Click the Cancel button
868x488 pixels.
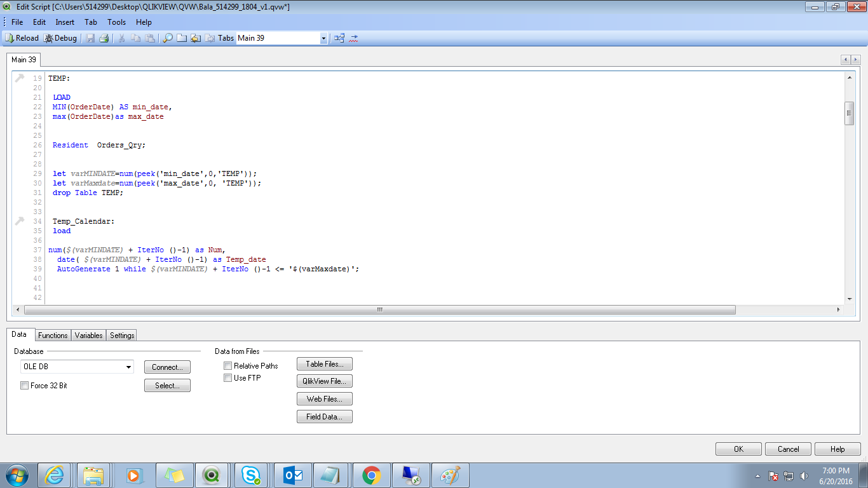788,449
